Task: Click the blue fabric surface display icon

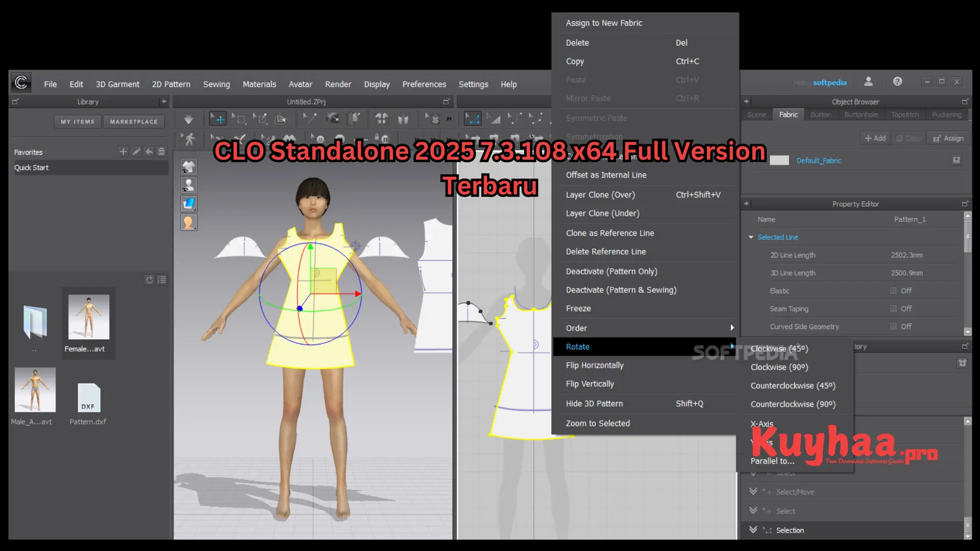Action: (189, 204)
